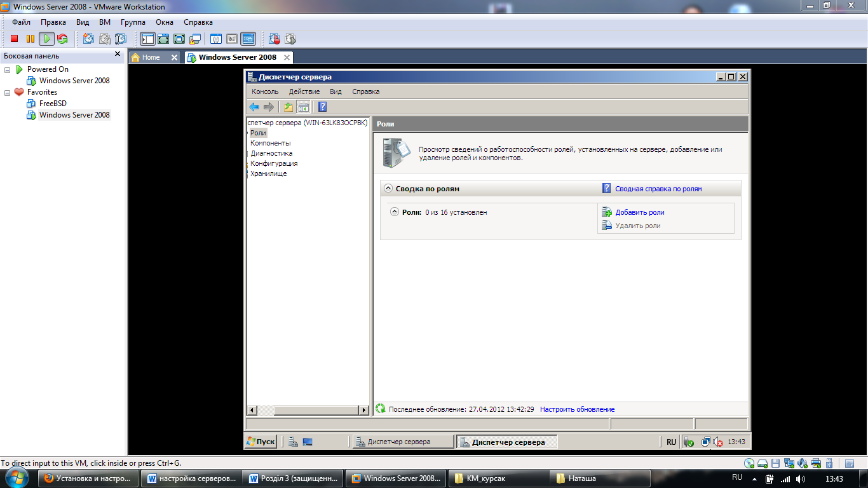Click the tree pane scroll right arrow
This screenshot has height=488, width=868.
pos(364,410)
